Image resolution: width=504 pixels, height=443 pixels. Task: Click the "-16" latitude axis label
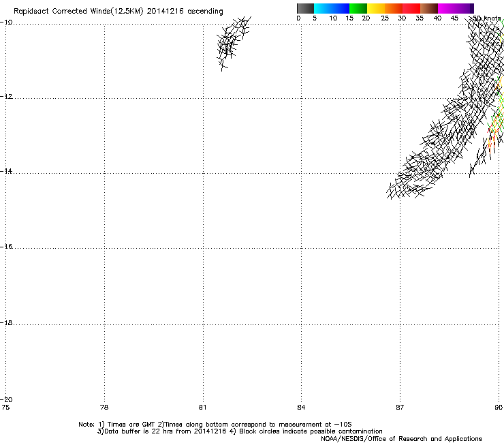6,247
